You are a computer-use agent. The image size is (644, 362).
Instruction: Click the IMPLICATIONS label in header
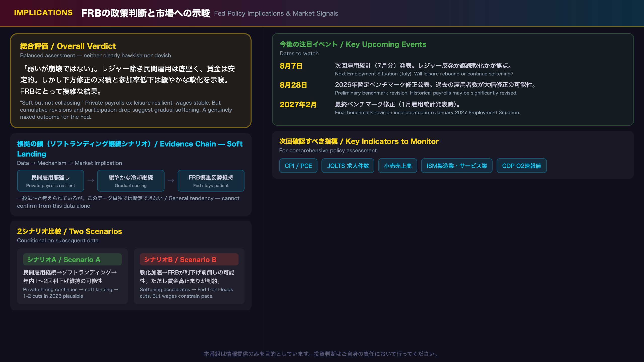[43, 13]
